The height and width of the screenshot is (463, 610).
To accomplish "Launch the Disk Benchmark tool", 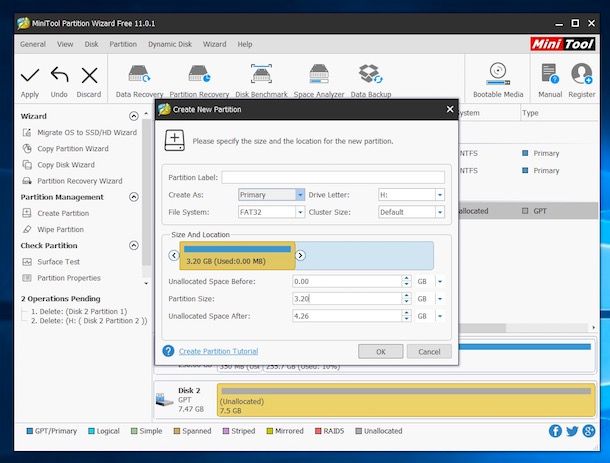I will [262, 75].
